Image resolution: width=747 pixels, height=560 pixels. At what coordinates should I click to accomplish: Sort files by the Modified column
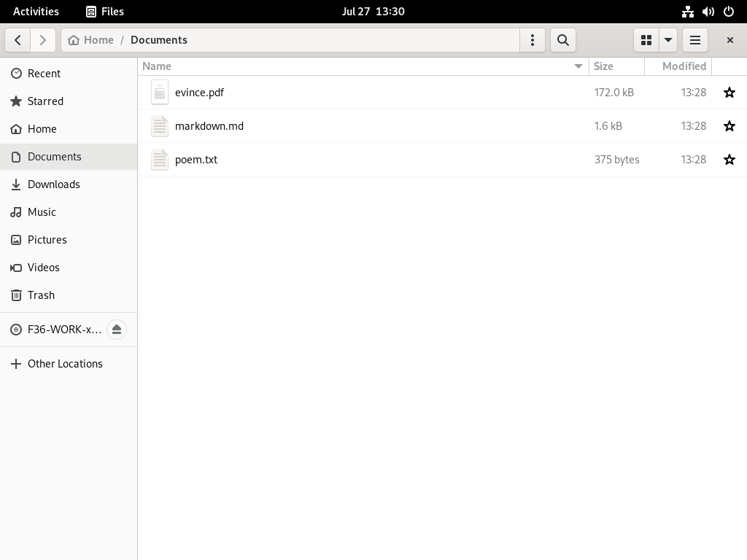[x=678, y=66]
